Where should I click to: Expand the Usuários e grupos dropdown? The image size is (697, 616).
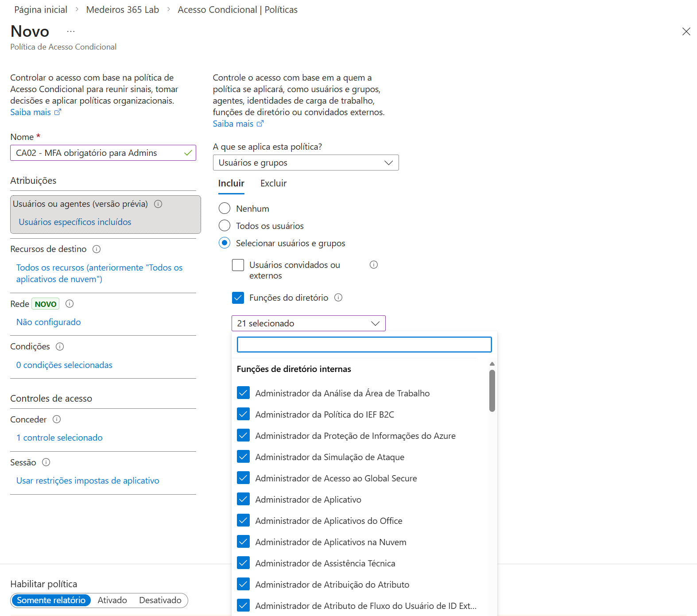tap(306, 163)
